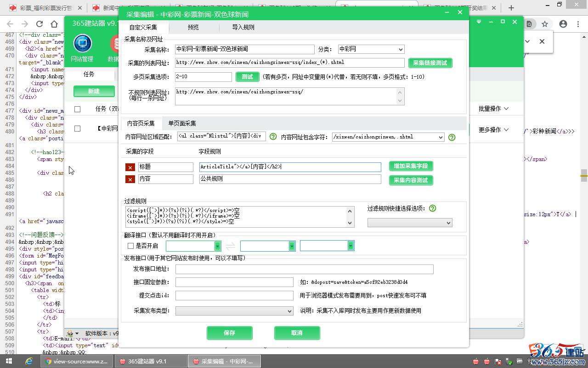Expand 更多操作 for the task row
This screenshot has height=368, width=588.
click(x=494, y=130)
